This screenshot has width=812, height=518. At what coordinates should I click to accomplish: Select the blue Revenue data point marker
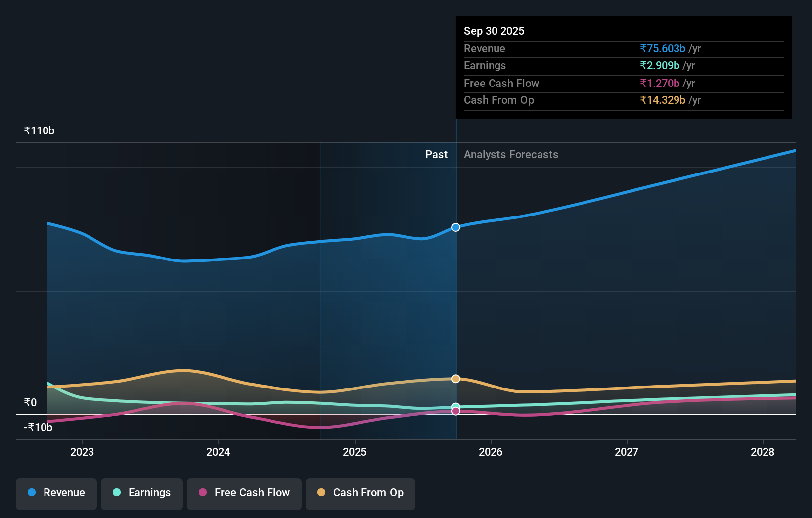tap(455, 227)
